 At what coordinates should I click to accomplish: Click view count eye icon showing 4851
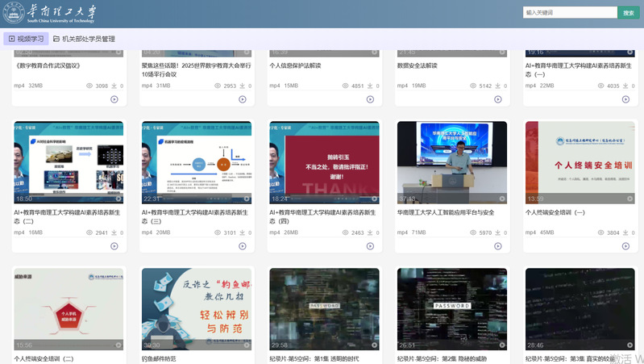point(346,86)
